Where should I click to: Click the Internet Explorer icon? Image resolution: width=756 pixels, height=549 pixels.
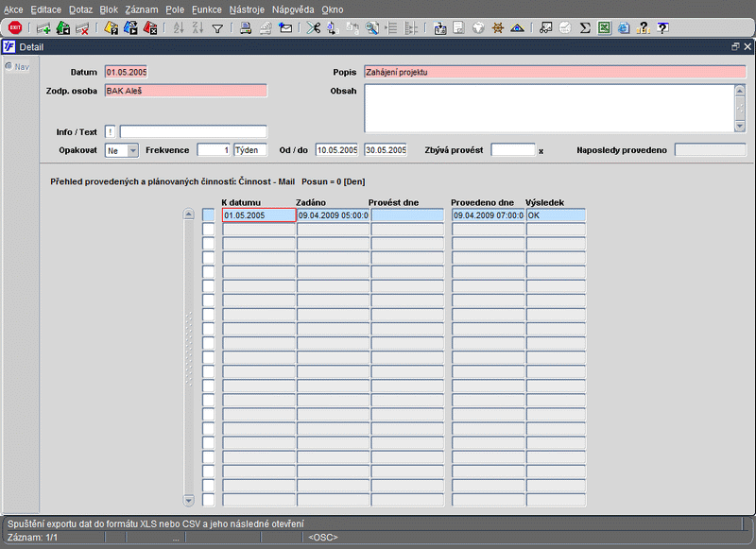tap(624, 28)
